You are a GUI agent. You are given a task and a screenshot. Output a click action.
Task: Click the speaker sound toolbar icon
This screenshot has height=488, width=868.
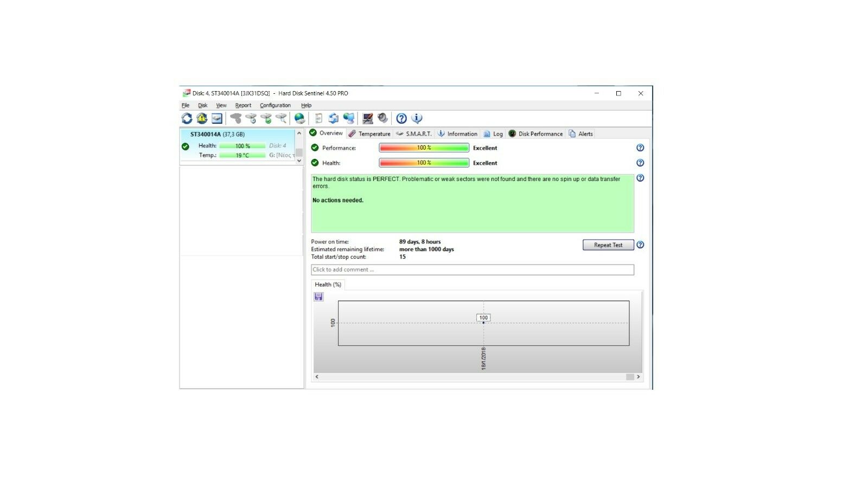tap(383, 118)
